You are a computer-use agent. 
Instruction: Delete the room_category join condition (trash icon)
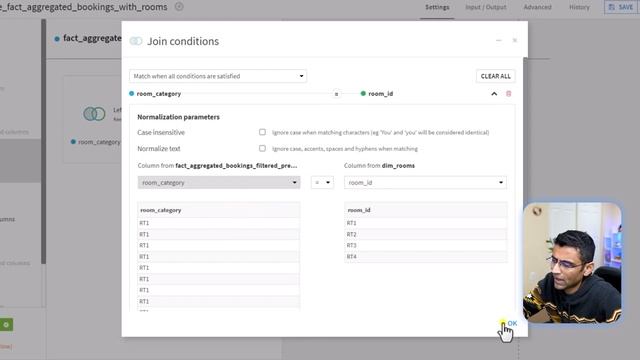point(509,93)
